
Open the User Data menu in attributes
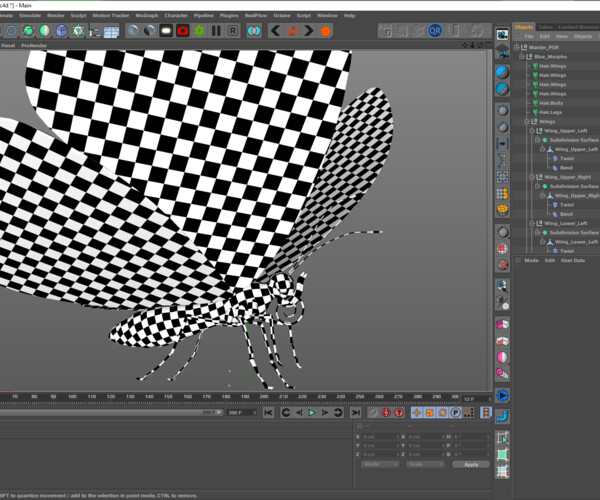click(x=573, y=260)
